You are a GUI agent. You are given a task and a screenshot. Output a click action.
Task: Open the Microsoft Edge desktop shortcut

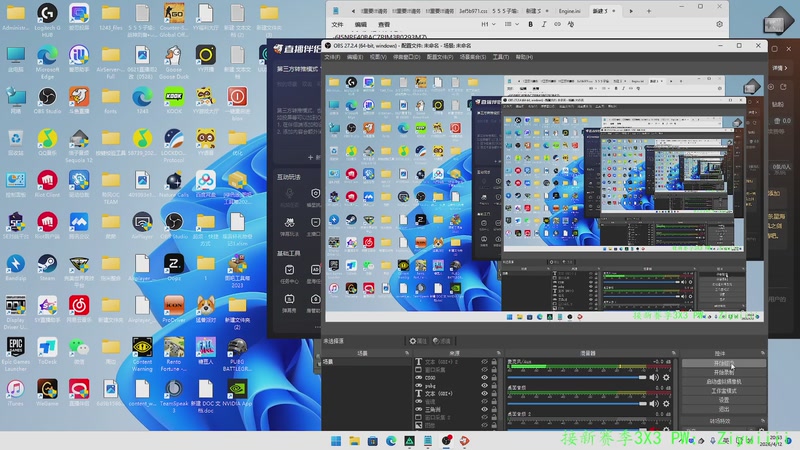[47, 62]
